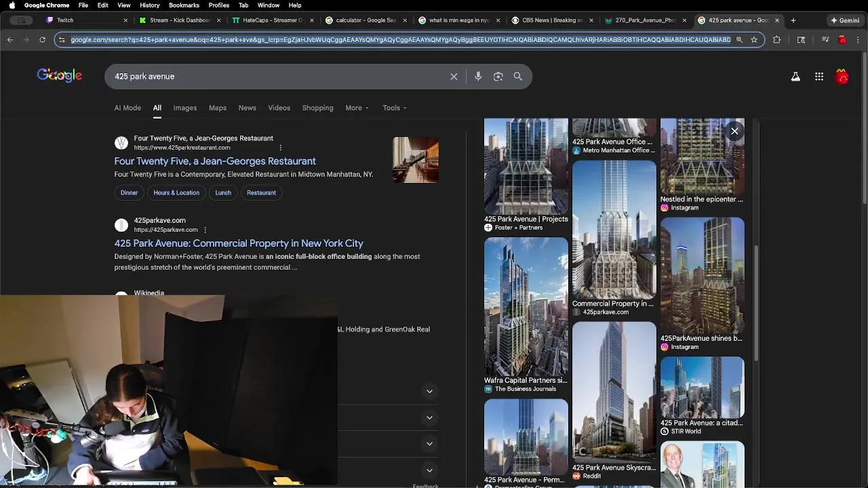The image size is (868, 488).
Task: Switch to the Twitch browser tab
Action: (85, 20)
